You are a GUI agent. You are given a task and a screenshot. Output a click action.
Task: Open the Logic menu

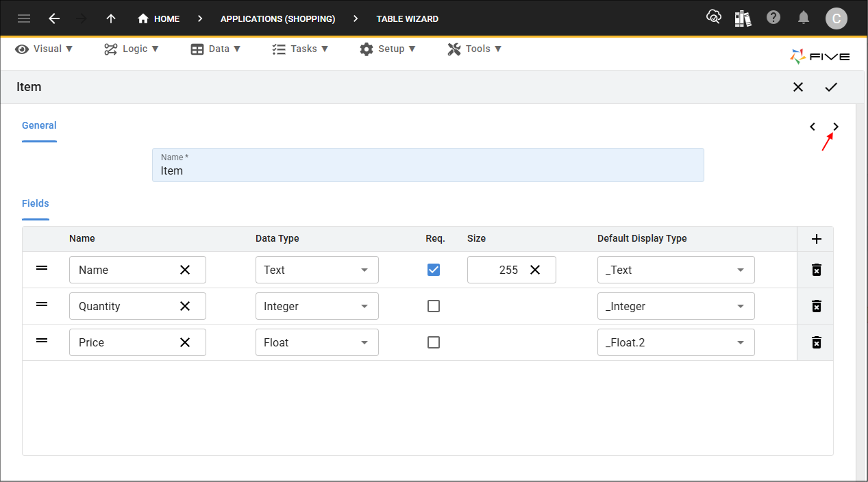point(132,49)
